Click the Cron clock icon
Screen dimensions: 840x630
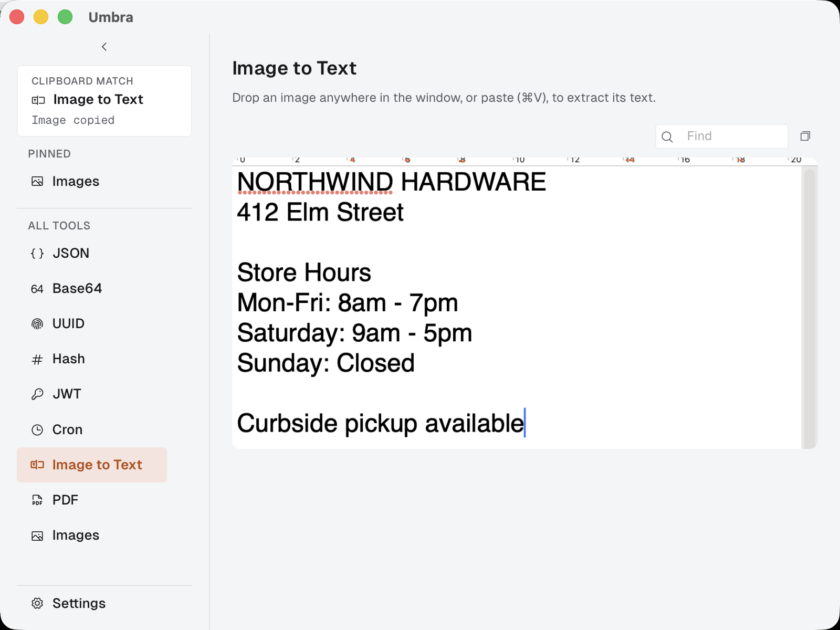[x=37, y=430]
